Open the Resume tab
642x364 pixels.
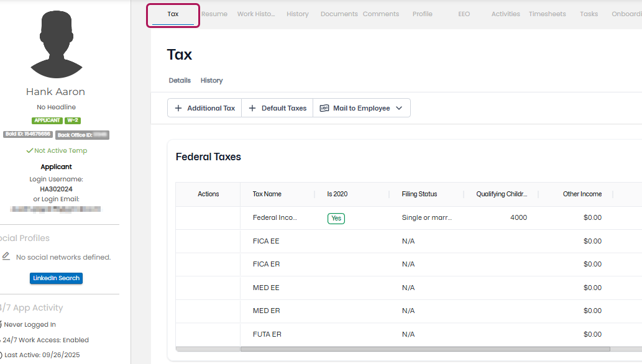point(214,14)
